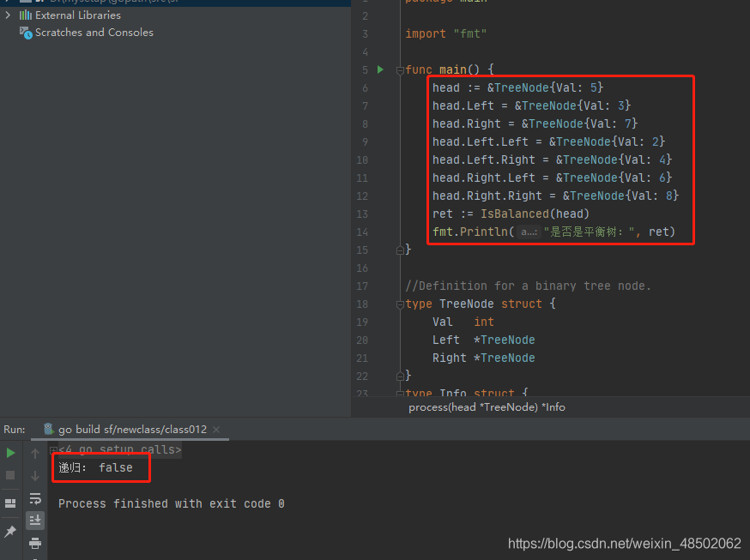Click the Go gopher icon on run tab
This screenshot has height=560, width=750.
click(48, 429)
